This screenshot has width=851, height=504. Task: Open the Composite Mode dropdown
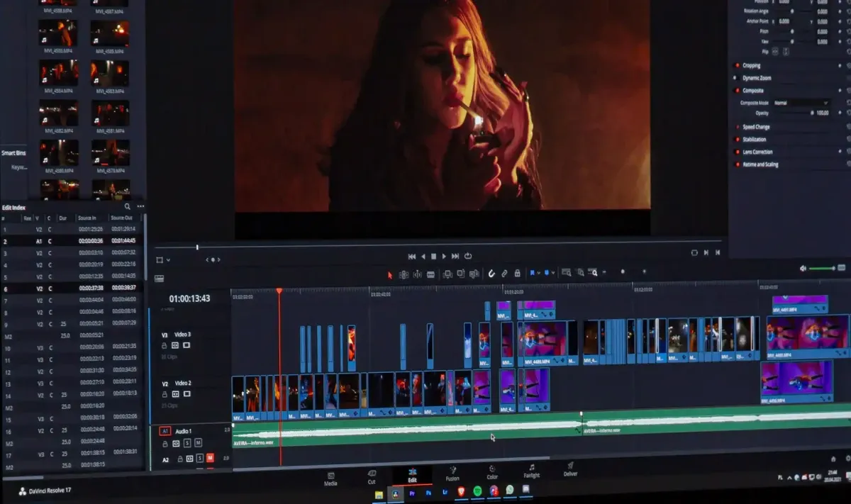point(801,103)
